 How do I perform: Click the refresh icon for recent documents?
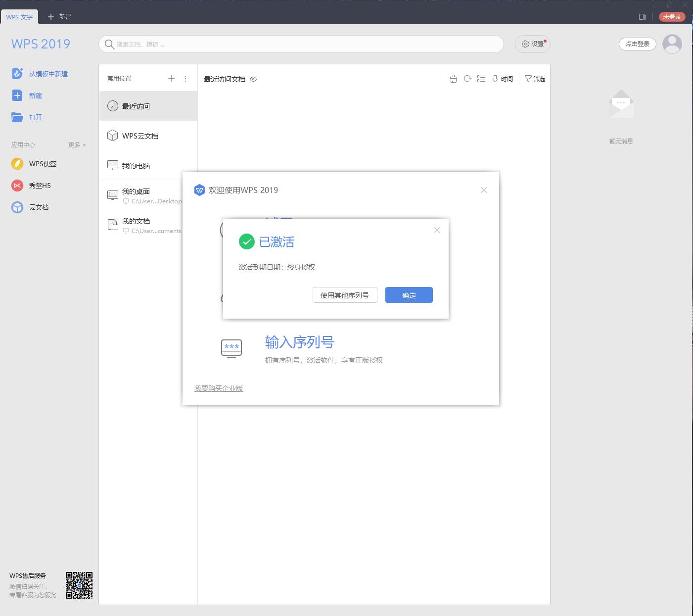(x=467, y=79)
